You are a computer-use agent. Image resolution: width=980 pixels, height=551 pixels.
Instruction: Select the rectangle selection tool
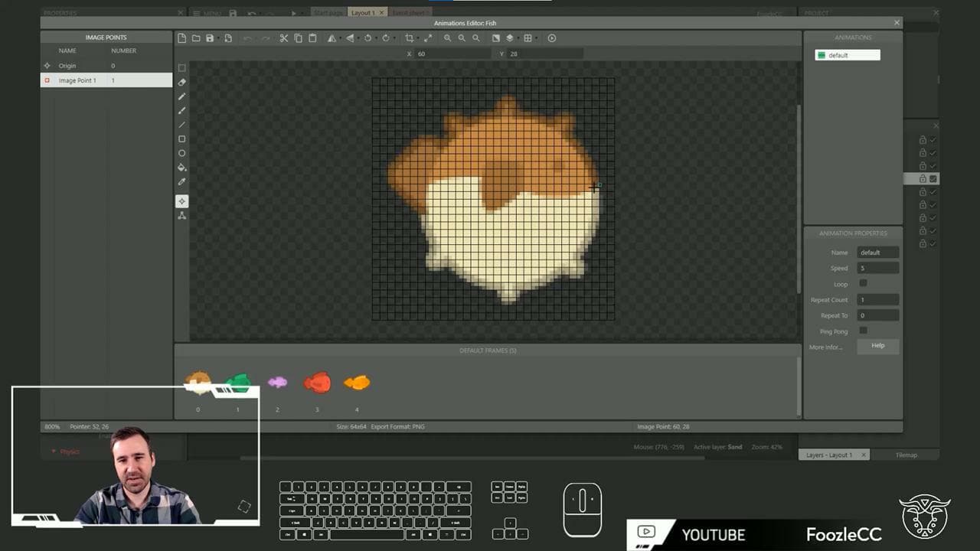click(181, 67)
